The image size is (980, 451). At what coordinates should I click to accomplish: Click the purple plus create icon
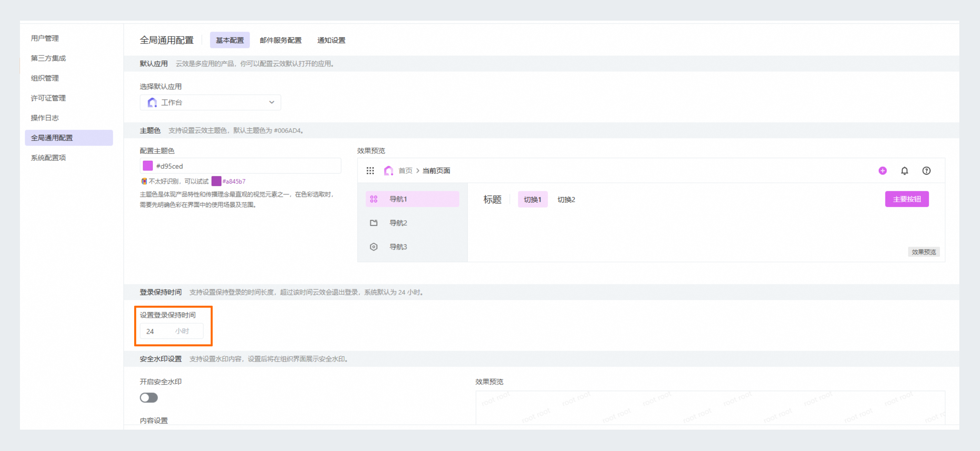click(x=882, y=170)
